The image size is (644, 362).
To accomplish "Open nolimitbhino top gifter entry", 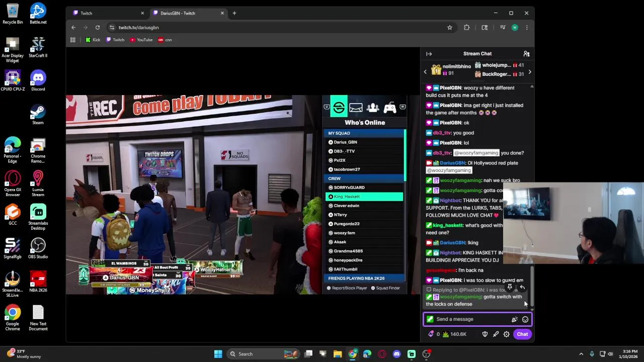I will (451, 70).
